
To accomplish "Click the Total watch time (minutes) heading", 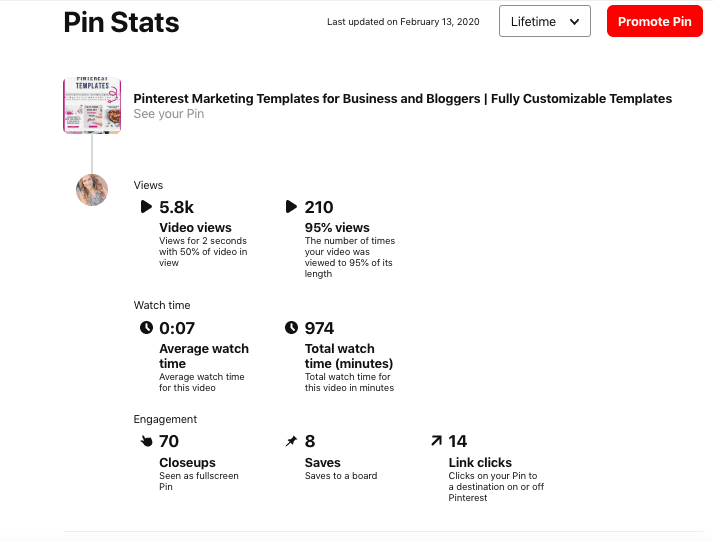I will 349,356.
